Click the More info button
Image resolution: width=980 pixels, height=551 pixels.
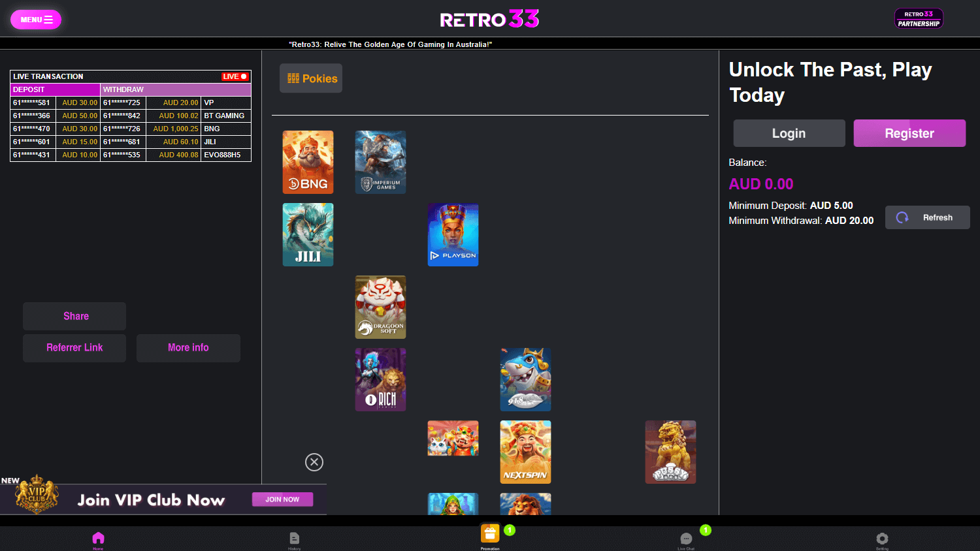[188, 348]
